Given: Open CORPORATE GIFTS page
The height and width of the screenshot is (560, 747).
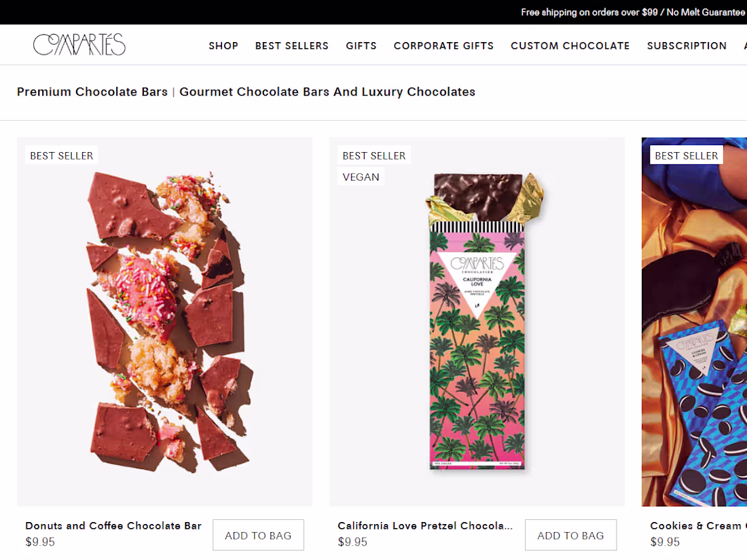Looking at the screenshot, I should (x=443, y=45).
